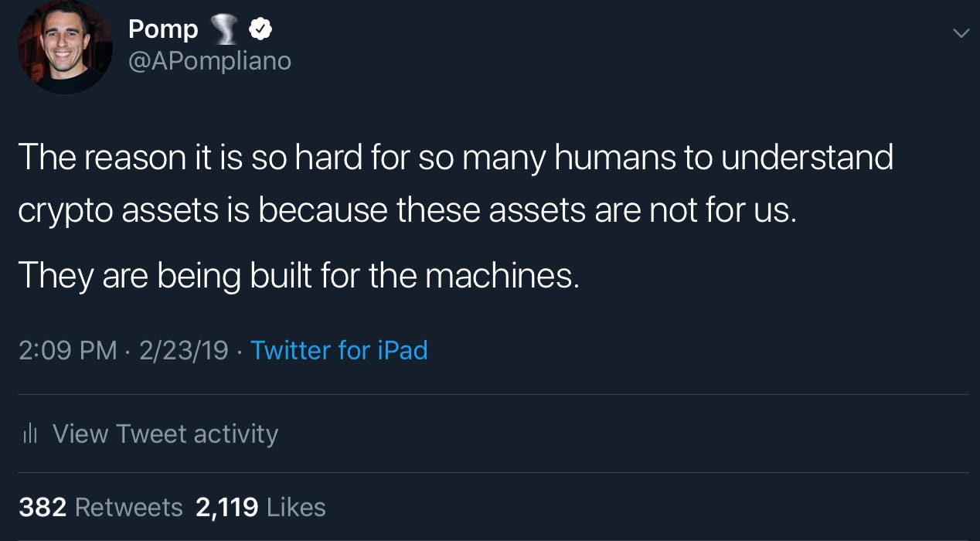Image resolution: width=980 pixels, height=541 pixels.
Task: Click the line "They are being built for the machines."
Action: (298, 276)
